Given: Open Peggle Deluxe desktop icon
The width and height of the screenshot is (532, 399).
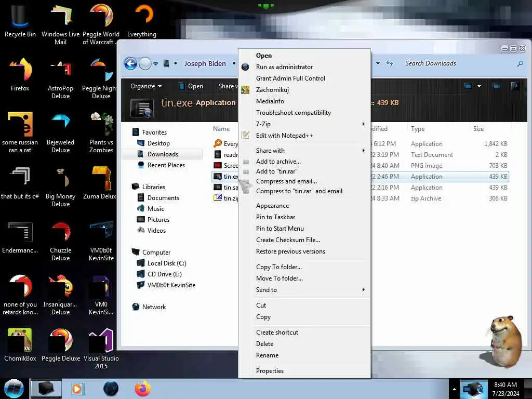Looking at the screenshot, I should [60, 345].
